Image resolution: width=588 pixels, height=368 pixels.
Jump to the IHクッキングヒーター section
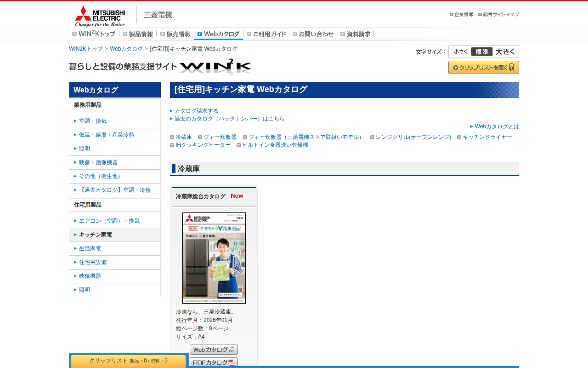pyautogui.click(x=203, y=145)
